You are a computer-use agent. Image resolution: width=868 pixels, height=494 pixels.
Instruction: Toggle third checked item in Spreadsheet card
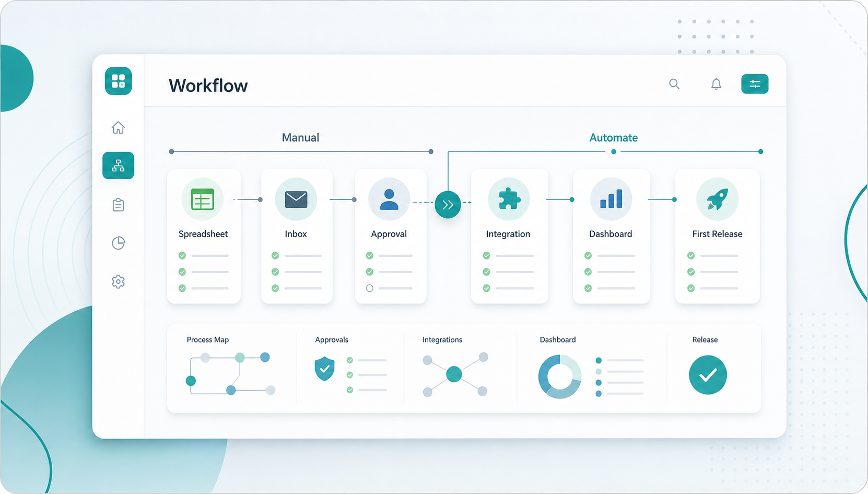tap(182, 288)
